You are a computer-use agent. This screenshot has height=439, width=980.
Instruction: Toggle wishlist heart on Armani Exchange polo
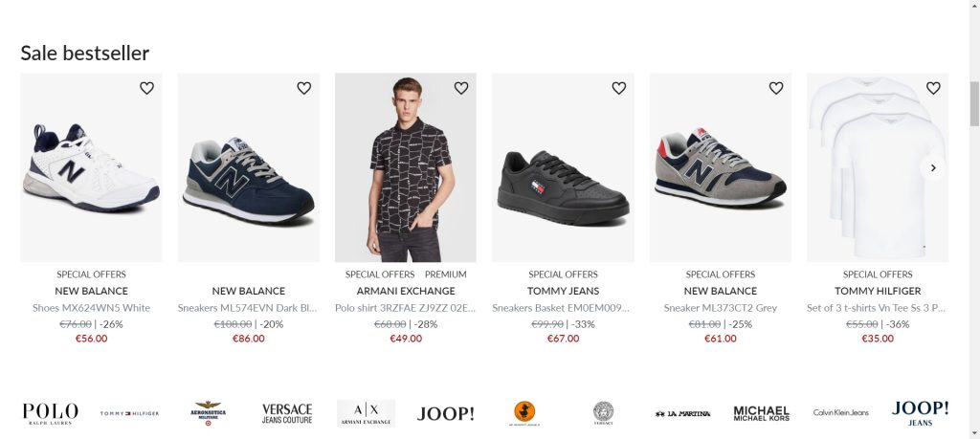(461, 88)
